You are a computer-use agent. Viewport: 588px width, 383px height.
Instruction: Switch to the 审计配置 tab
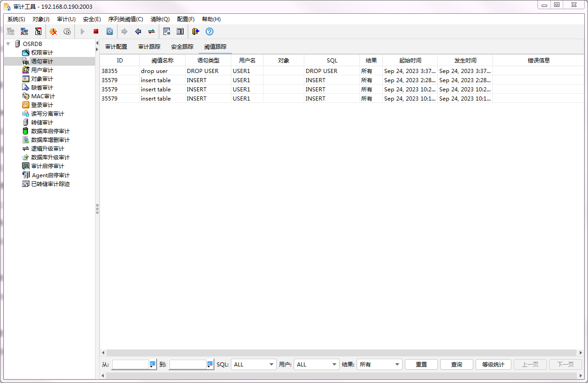click(116, 47)
